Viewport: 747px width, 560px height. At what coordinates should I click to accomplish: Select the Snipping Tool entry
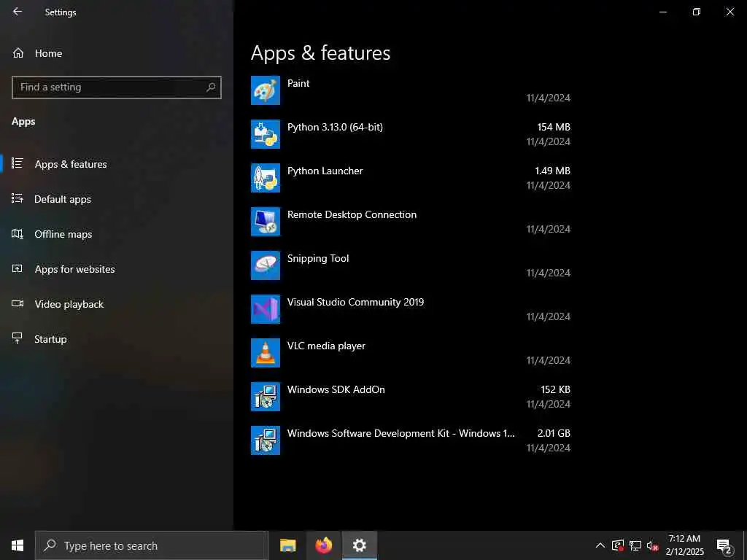tap(318, 259)
